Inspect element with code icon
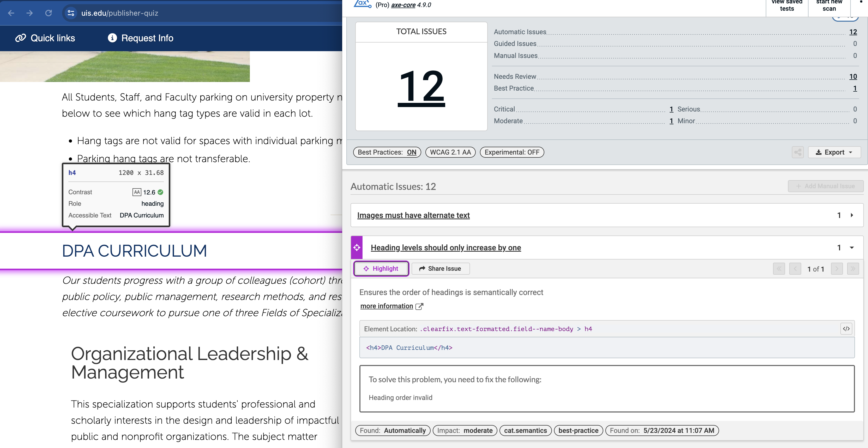The width and height of the screenshot is (868, 448). (x=846, y=329)
